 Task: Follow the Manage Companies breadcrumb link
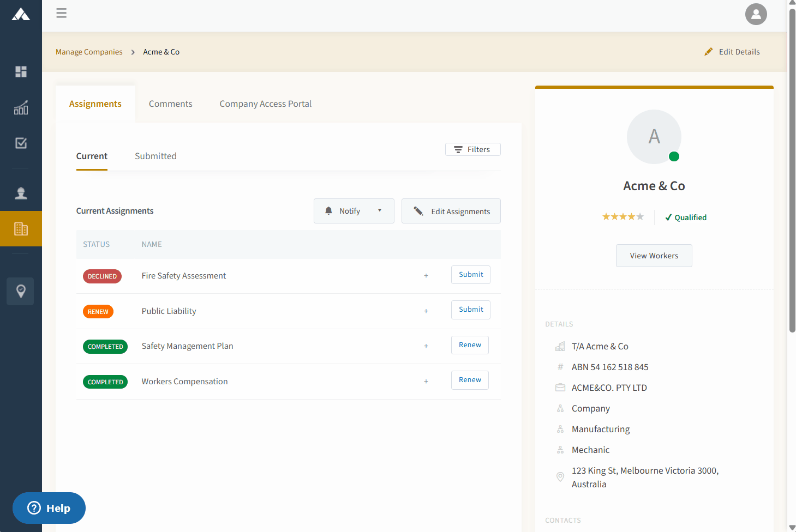89,52
